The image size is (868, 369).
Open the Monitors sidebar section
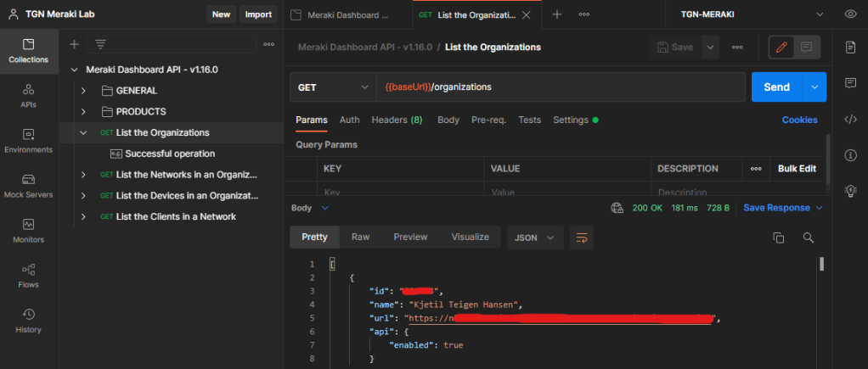tap(28, 230)
